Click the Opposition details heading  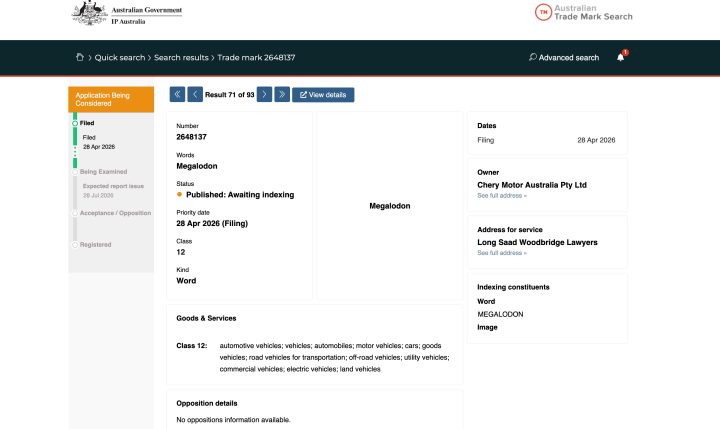207,403
